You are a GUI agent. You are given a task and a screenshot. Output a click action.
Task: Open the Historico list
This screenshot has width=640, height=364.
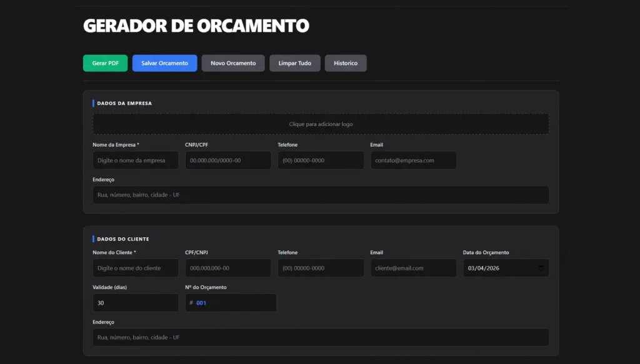[346, 63]
